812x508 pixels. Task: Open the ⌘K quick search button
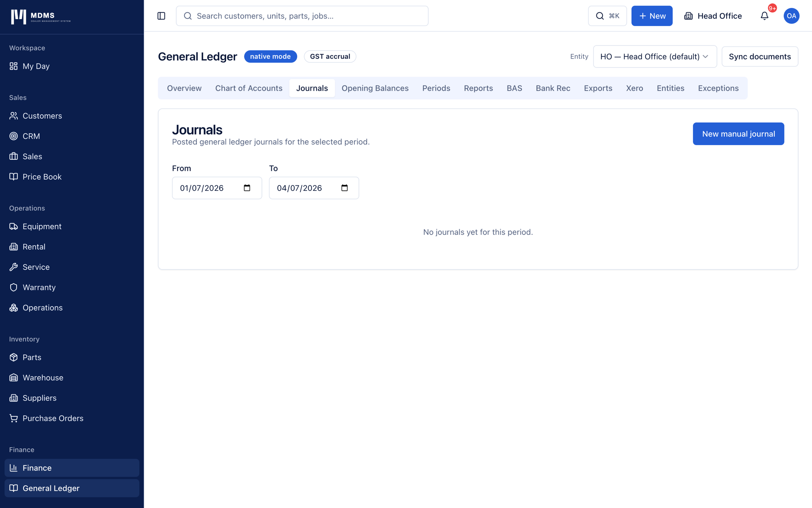pyautogui.click(x=607, y=16)
